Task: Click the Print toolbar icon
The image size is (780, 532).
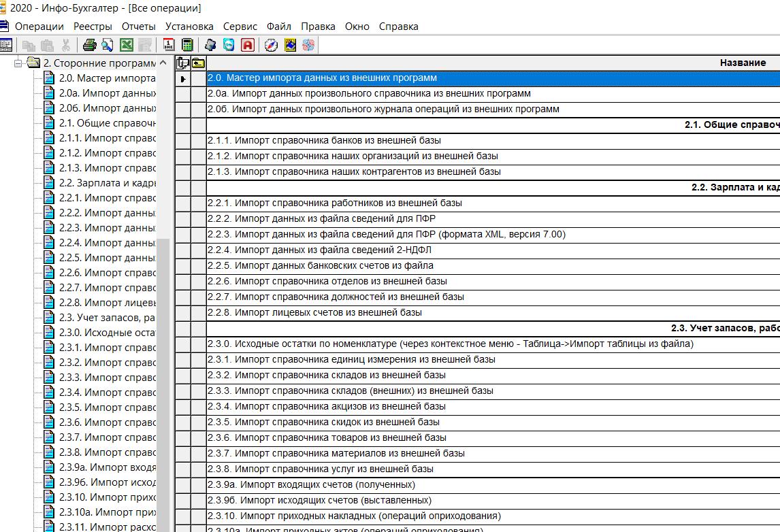Action: point(89,46)
